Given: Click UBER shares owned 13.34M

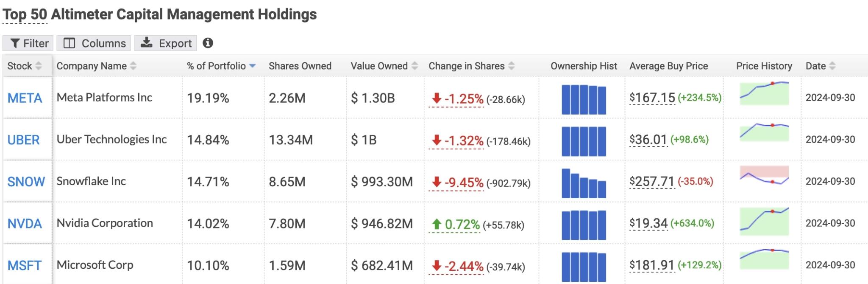Looking at the screenshot, I should click(x=291, y=140).
